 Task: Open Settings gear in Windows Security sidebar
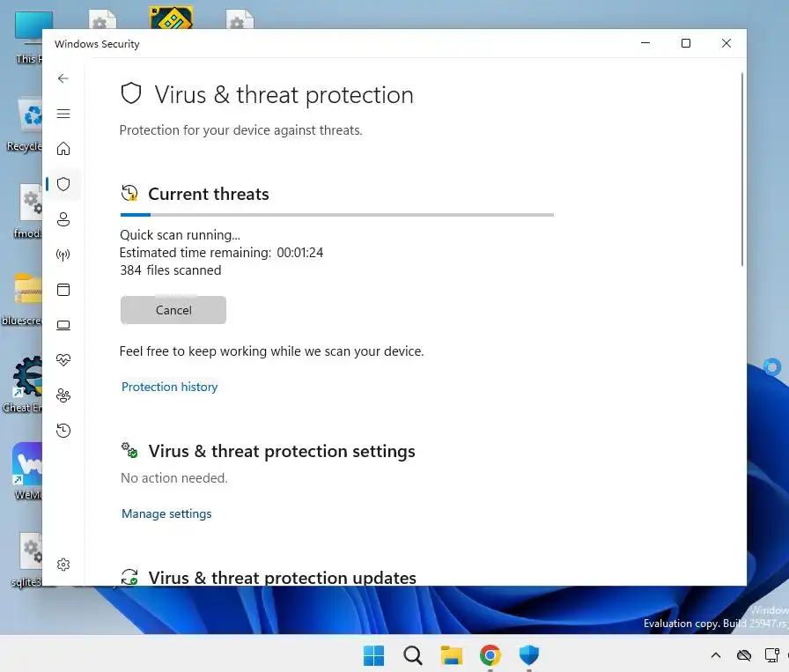[x=63, y=565]
